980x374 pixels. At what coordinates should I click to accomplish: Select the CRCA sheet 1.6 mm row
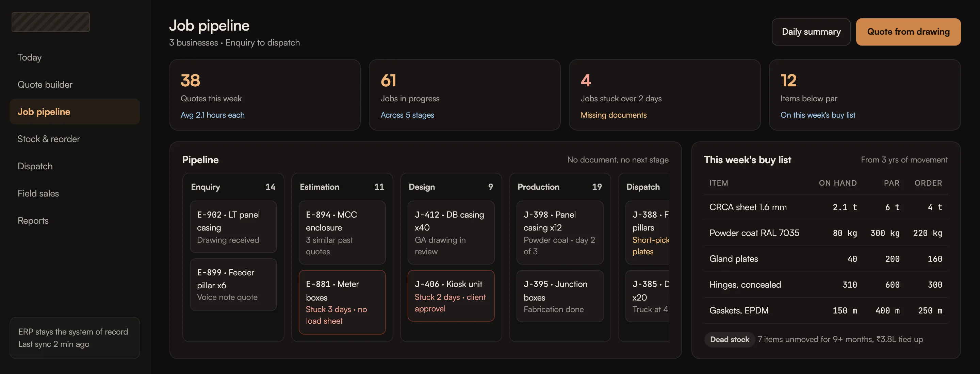[x=826, y=207]
